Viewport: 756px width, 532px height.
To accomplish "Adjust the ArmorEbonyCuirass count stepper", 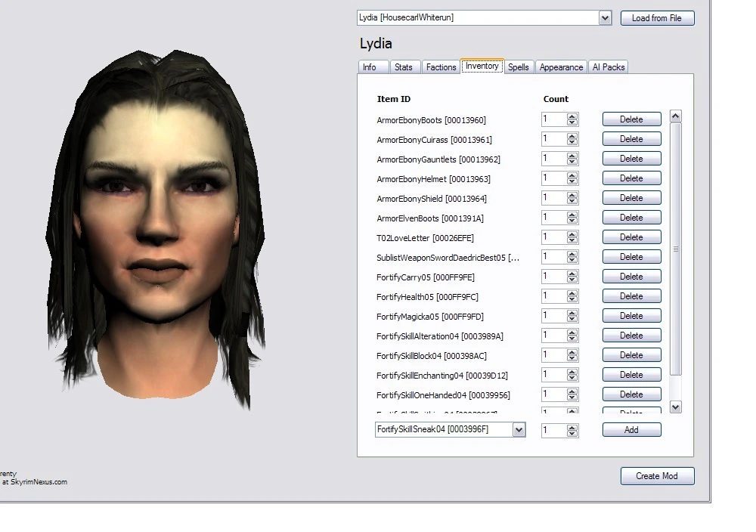I will point(572,139).
